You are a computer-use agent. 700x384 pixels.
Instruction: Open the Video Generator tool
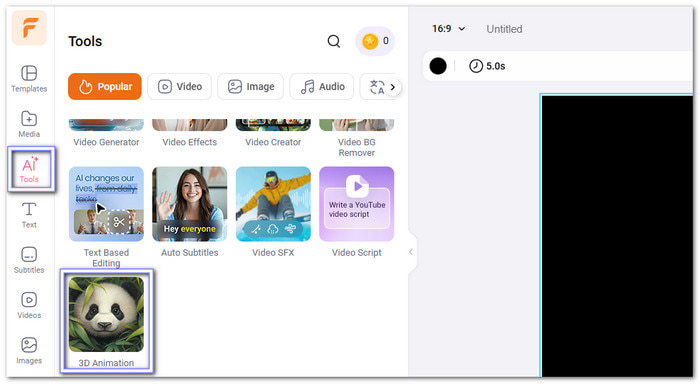coord(106,133)
